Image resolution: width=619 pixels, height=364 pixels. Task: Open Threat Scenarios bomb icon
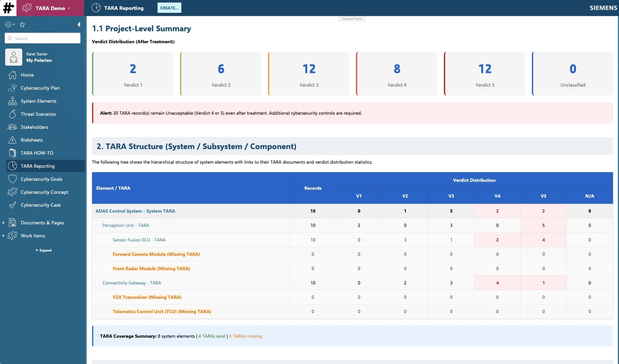12,114
